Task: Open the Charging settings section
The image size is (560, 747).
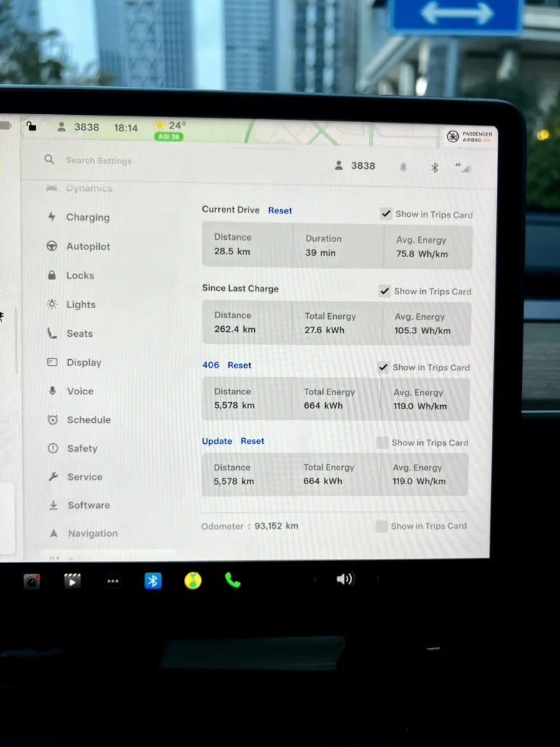Action: (88, 218)
